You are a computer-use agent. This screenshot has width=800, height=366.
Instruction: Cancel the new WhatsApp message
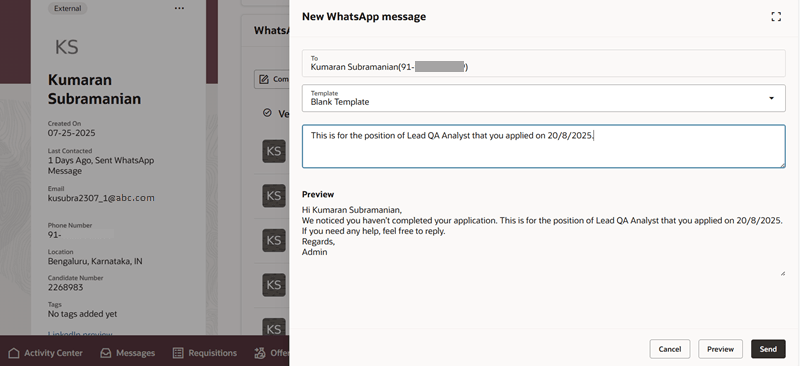point(669,349)
